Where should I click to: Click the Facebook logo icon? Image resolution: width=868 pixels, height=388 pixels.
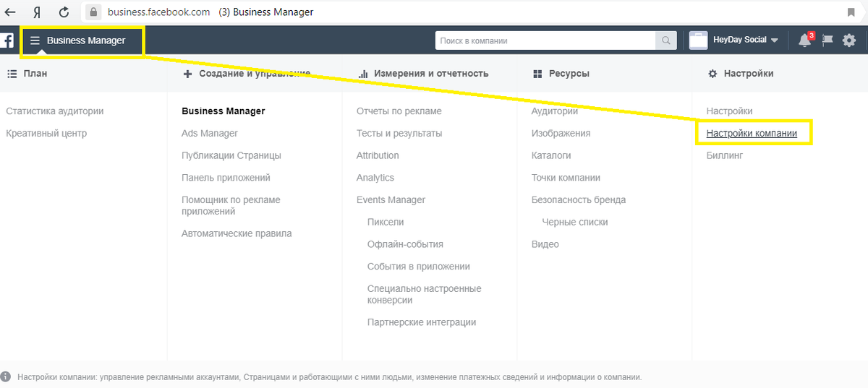pos(7,40)
